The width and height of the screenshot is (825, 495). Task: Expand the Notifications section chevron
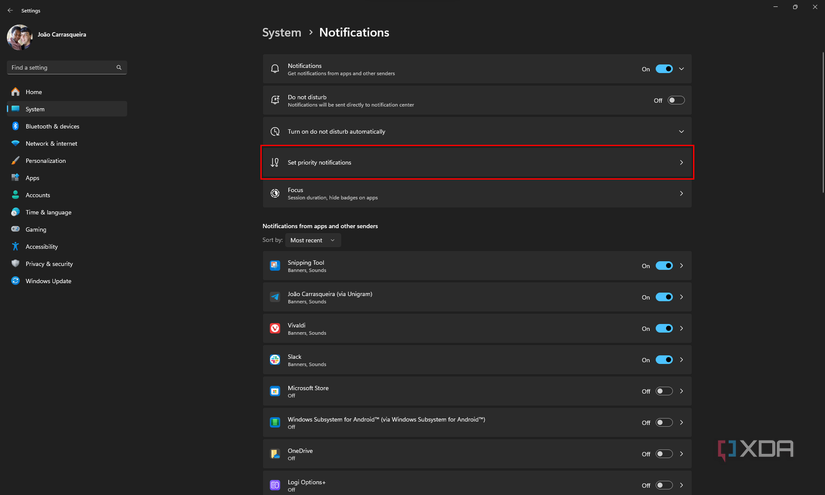click(681, 69)
